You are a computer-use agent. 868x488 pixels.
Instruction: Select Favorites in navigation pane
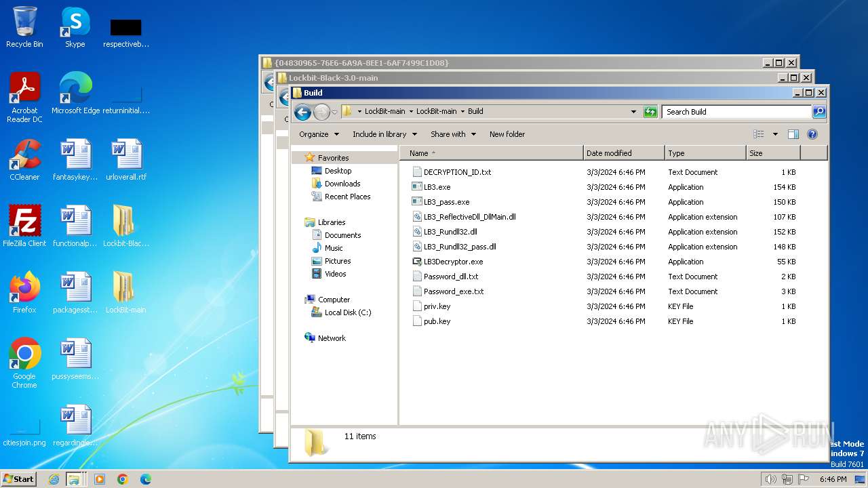tap(333, 158)
